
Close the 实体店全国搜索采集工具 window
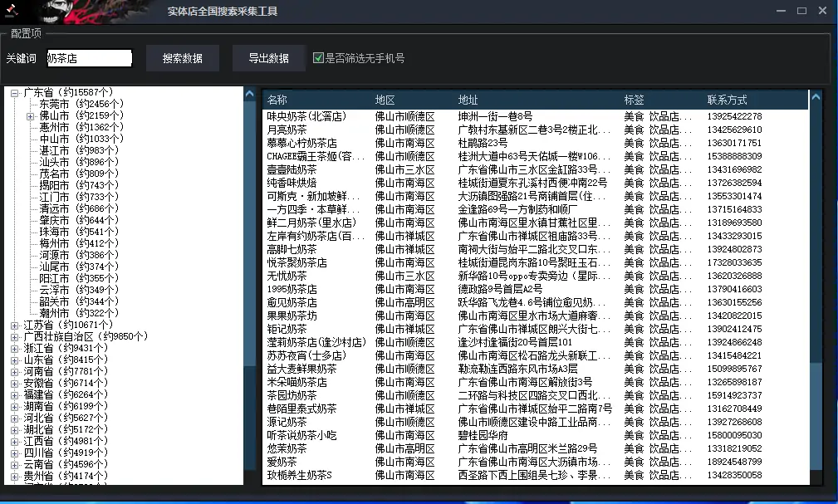click(x=822, y=11)
